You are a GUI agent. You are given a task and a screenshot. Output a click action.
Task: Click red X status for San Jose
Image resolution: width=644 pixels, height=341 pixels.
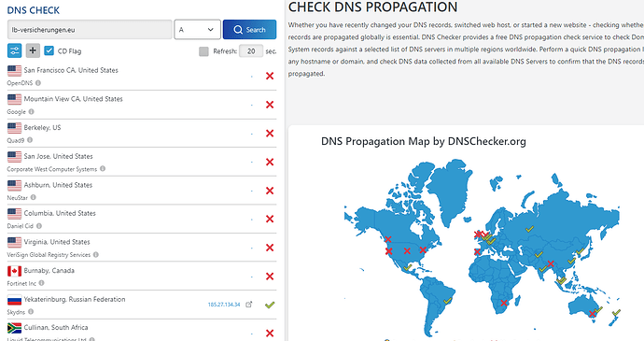click(x=270, y=162)
